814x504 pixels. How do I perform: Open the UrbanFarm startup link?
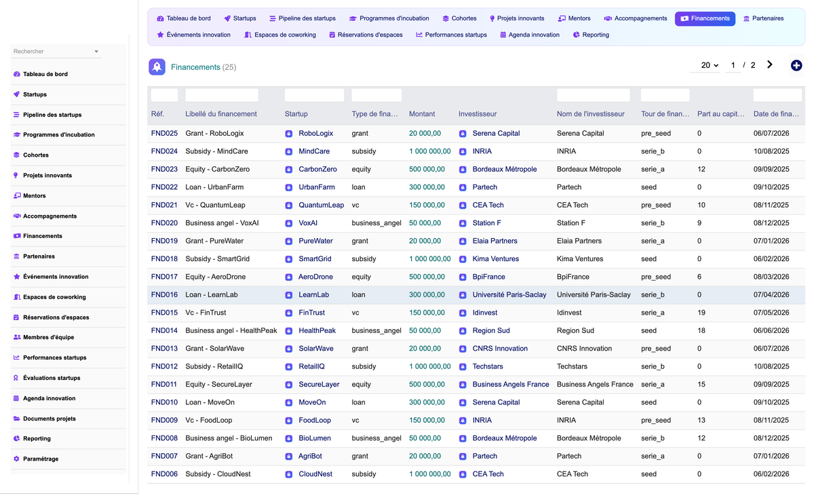[x=317, y=187]
